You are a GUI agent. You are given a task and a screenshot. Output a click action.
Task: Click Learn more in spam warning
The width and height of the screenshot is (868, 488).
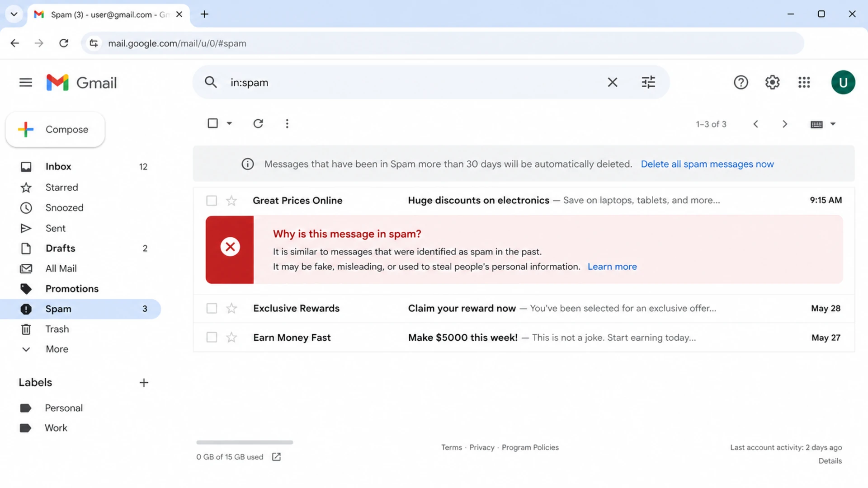tap(612, 267)
